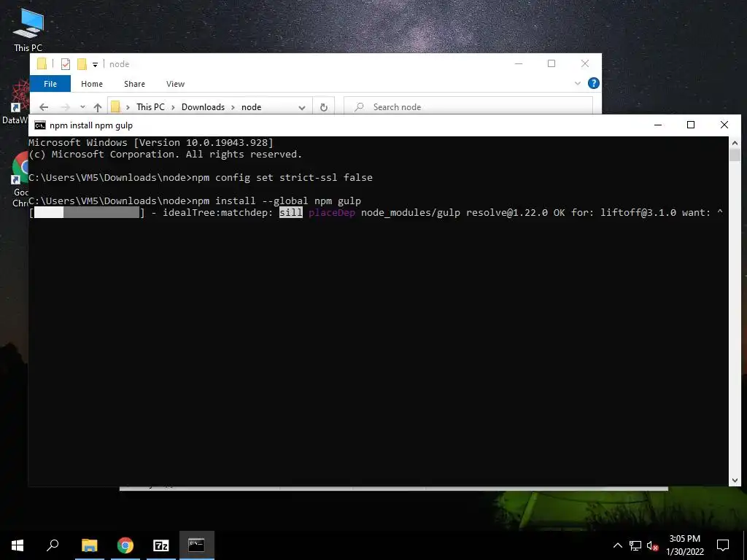
Task: Switch to the View ribbon tab
Action: point(175,84)
